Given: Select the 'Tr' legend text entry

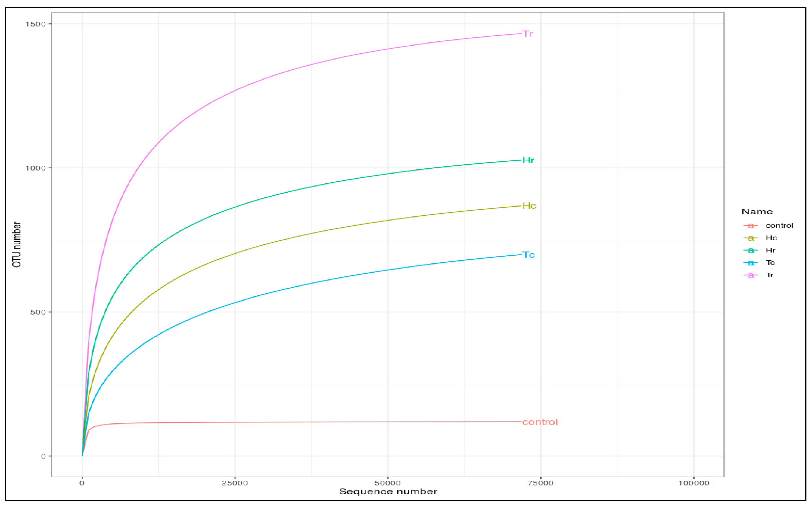Looking at the screenshot, I should (770, 275).
